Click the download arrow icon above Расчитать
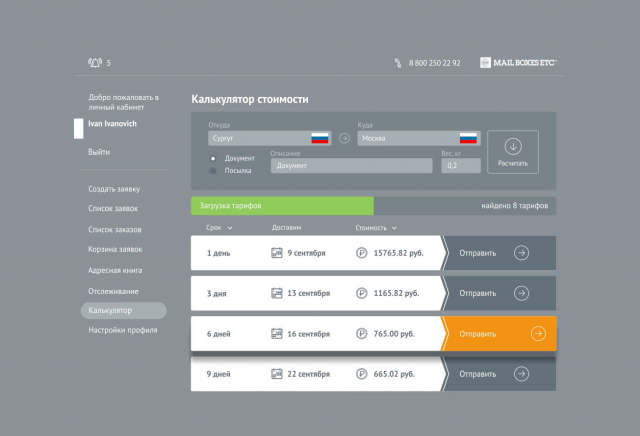This screenshot has width=640, height=436. point(513,146)
